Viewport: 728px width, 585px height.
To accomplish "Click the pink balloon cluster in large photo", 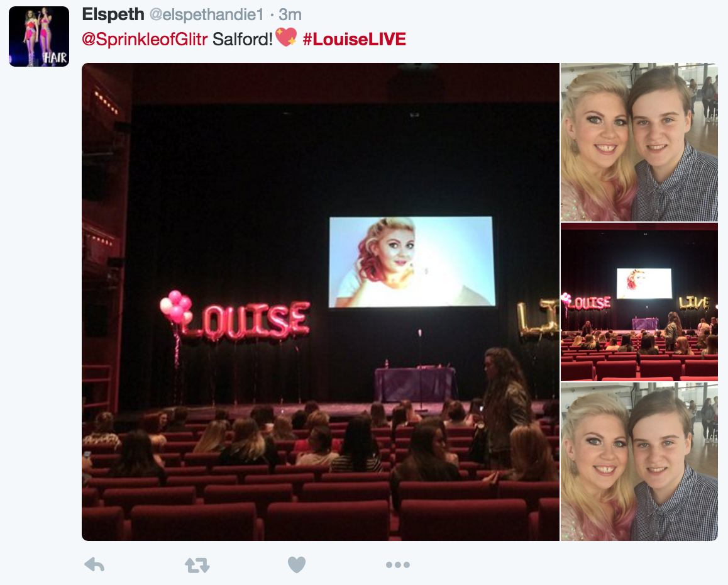I will (x=176, y=307).
